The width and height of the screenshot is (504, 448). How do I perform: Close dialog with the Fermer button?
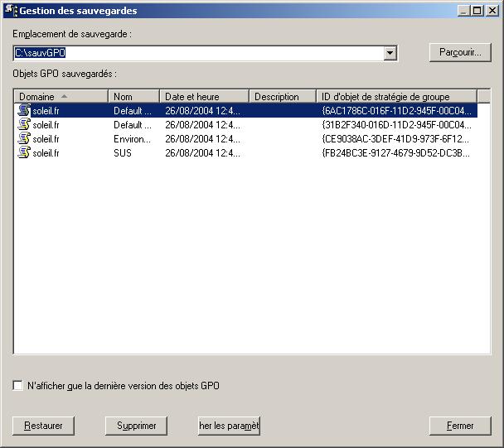tap(460, 426)
